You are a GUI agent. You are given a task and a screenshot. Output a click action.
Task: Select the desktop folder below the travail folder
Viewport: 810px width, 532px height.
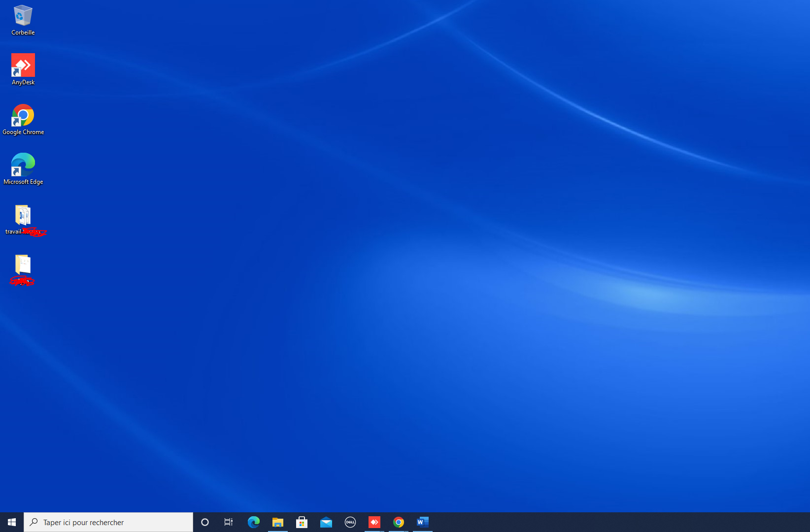23,265
